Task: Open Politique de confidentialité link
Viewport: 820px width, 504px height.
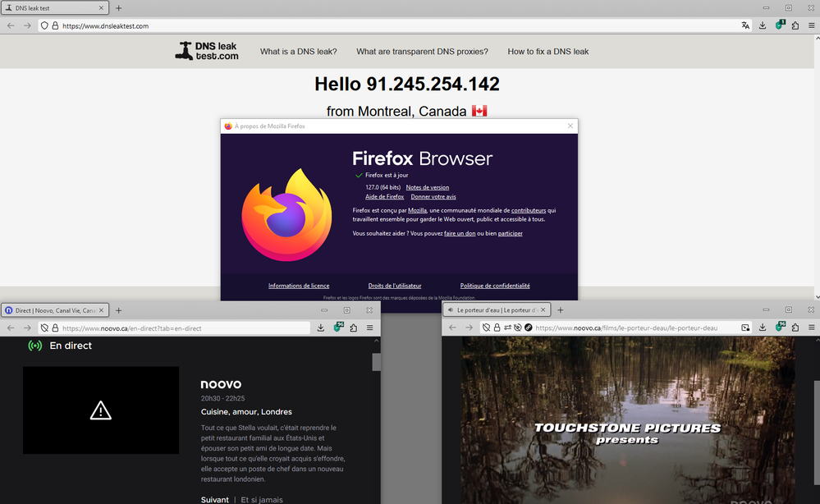Action: pyautogui.click(x=495, y=286)
